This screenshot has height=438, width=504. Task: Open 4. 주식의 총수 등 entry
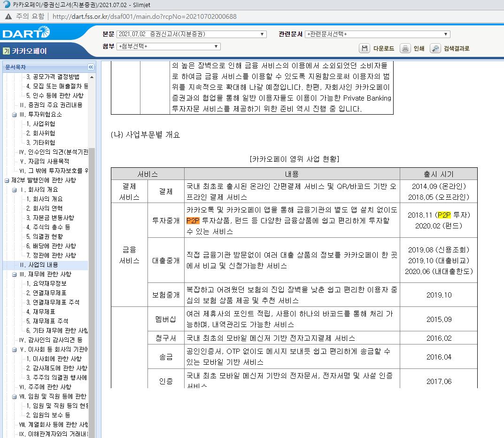48,227
